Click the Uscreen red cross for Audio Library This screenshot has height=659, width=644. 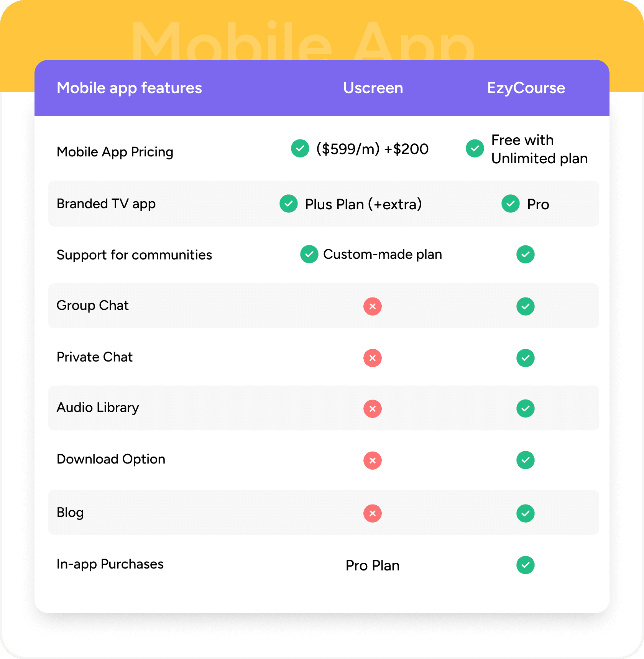point(373,409)
